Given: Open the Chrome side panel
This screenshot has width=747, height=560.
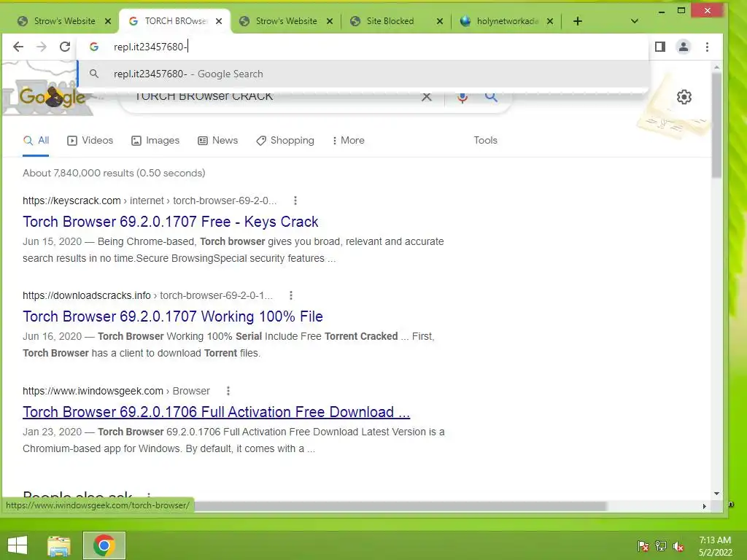Looking at the screenshot, I should pyautogui.click(x=659, y=47).
